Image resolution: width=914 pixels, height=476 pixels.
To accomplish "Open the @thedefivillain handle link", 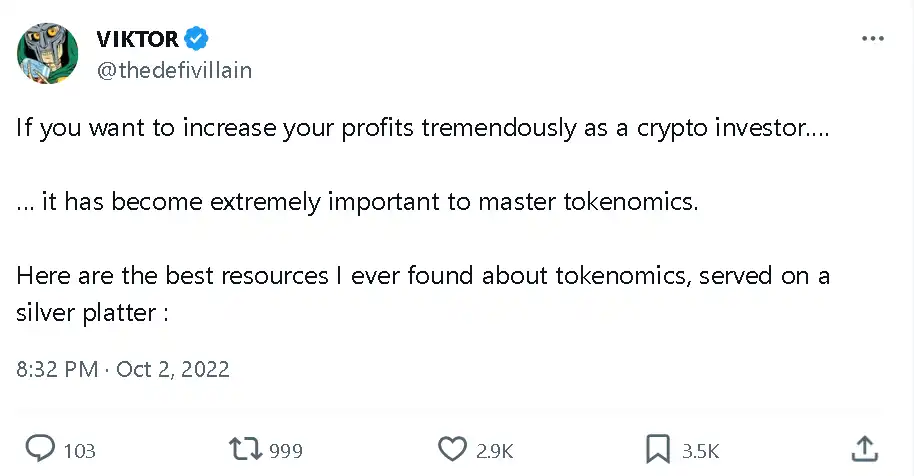I will [x=173, y=70].
